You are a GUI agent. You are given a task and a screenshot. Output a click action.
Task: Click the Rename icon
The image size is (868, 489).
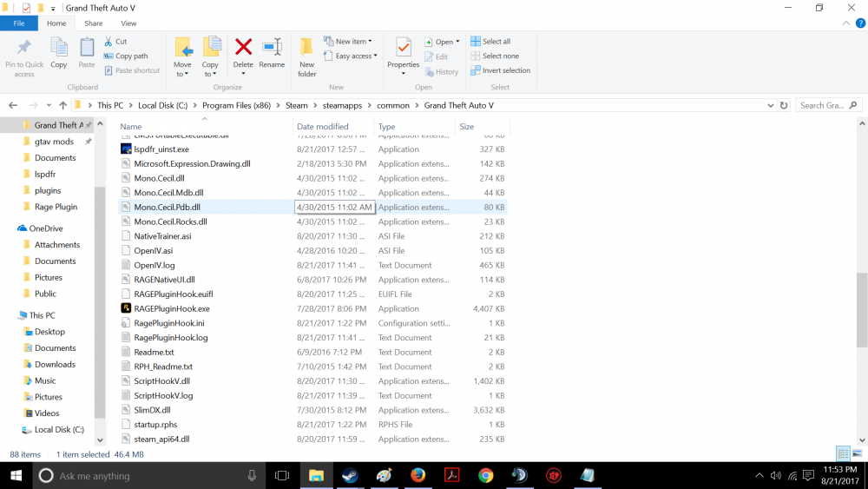[x=272, y=47]
